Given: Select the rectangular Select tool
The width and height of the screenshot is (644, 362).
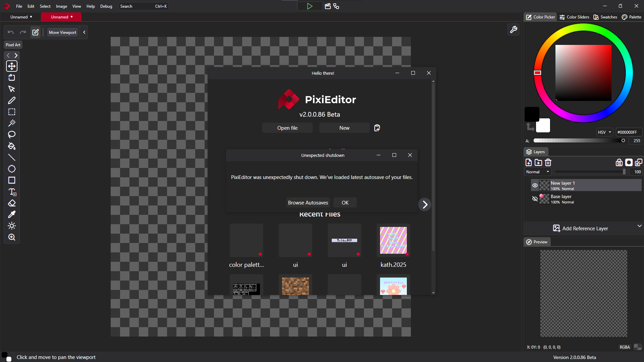Looking at the screenshot, I should 12,112.
